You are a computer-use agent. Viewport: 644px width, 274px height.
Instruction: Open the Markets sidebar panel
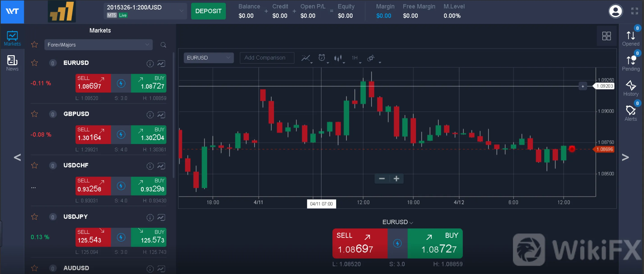(12, 38)
